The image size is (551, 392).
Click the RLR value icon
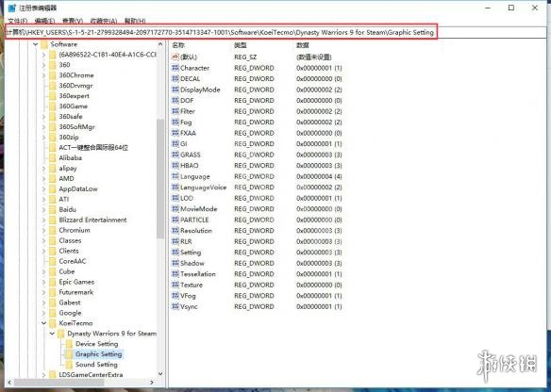(175, 241)
